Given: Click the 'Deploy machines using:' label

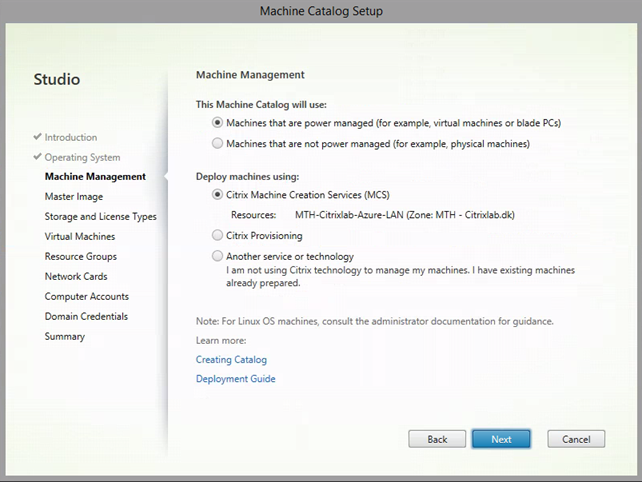Looking at the screenshot, I should click(247, 177).
